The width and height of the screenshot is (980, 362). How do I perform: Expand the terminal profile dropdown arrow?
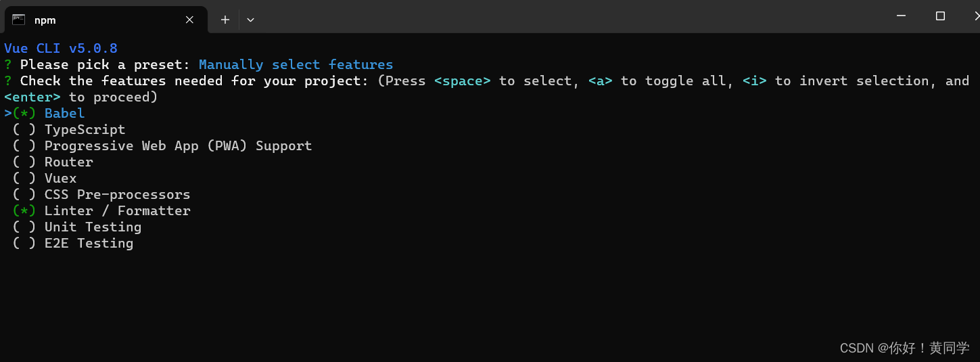(250, 20)
